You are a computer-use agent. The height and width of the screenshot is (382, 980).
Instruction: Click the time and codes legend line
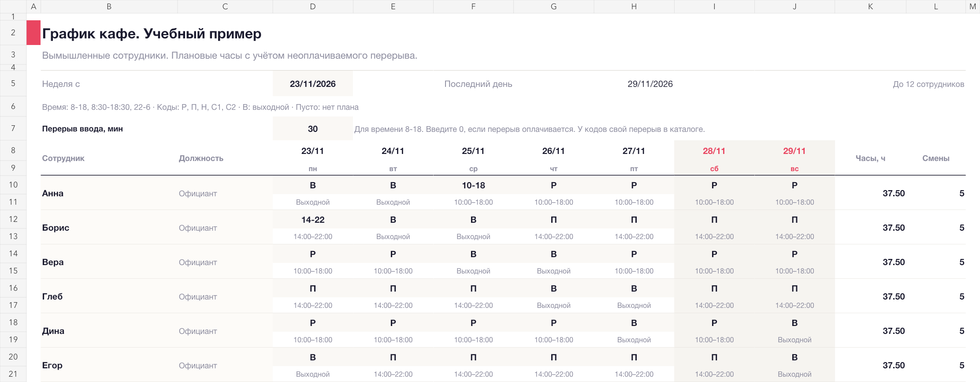pyautogui.click(x=200, y=107)
